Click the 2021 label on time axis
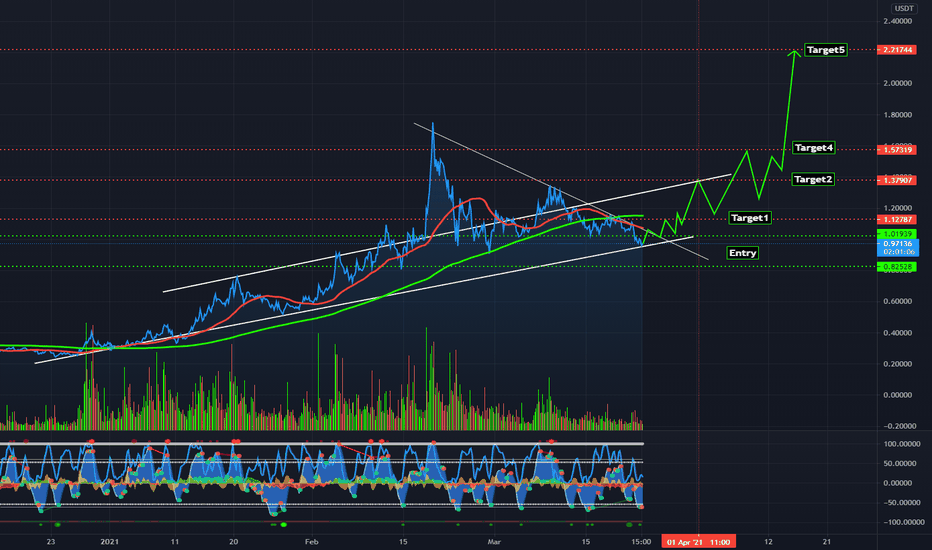The width and height of the screenshot is (932, 550). coord(109,542)
